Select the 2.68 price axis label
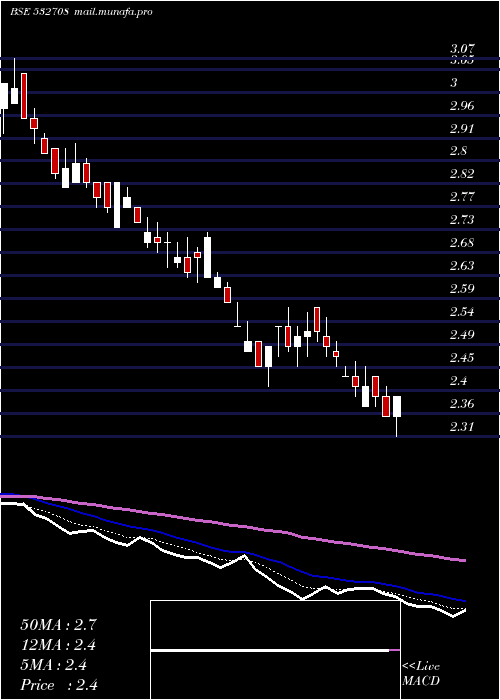This screenshot has width=500, height=700. 462,243
